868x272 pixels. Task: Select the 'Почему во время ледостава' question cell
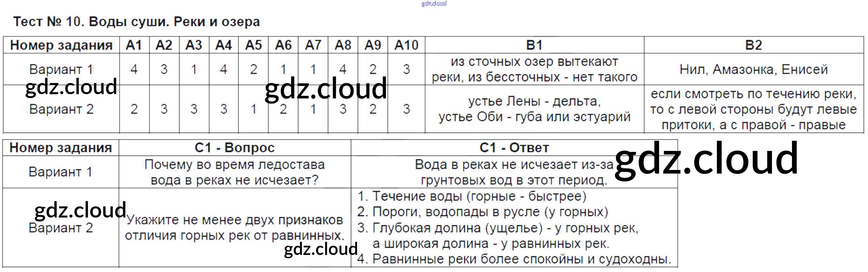pos(235,172)
